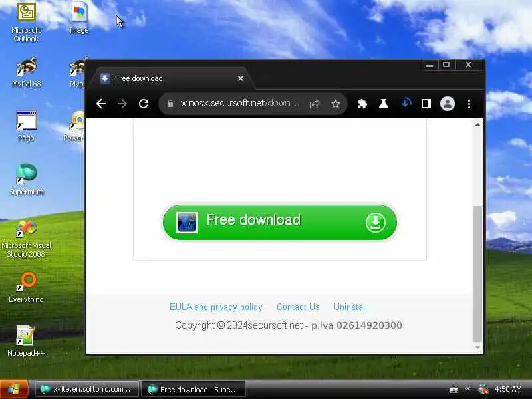Maximize the browser window

point(446,65)
